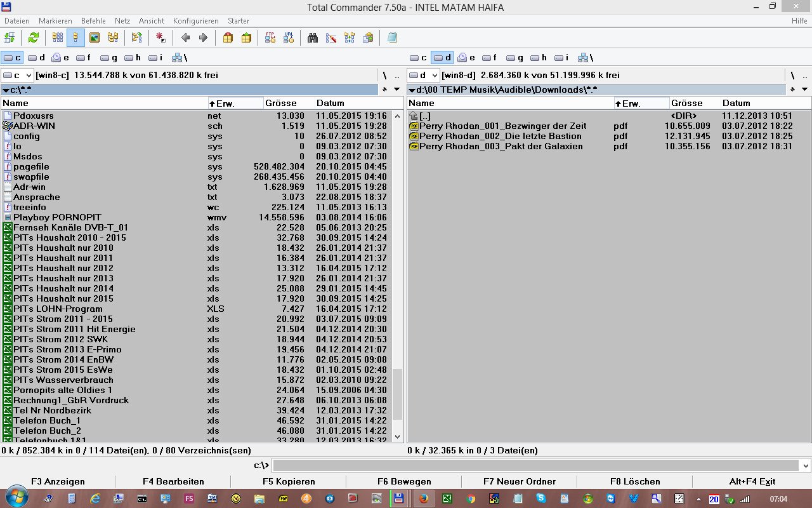The width and height of the screenshot is (812, 508).
Task: Open the Ansicht menu
Action: (x=152, y=21)
